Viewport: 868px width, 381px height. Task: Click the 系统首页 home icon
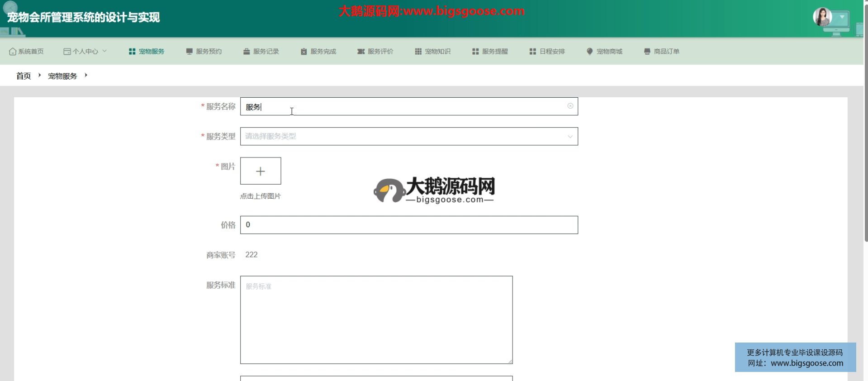(x=13, y=52)
